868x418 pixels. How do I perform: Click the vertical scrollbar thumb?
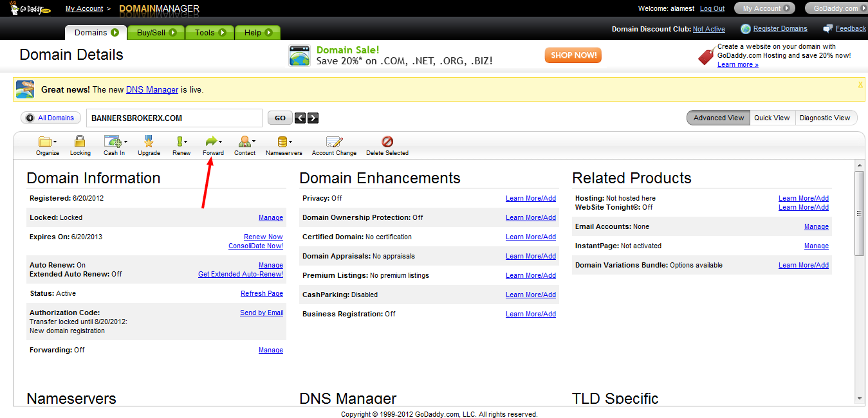(860, 214)
